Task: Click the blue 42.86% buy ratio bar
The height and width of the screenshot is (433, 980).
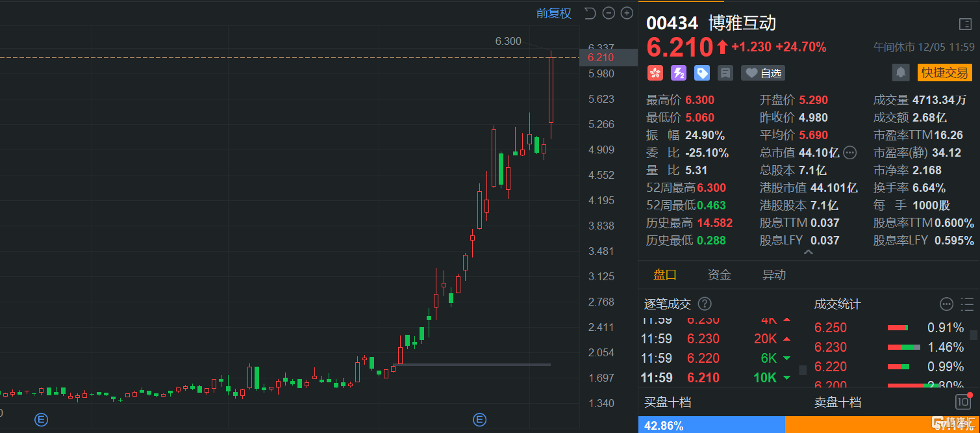Action: point(712,425)
